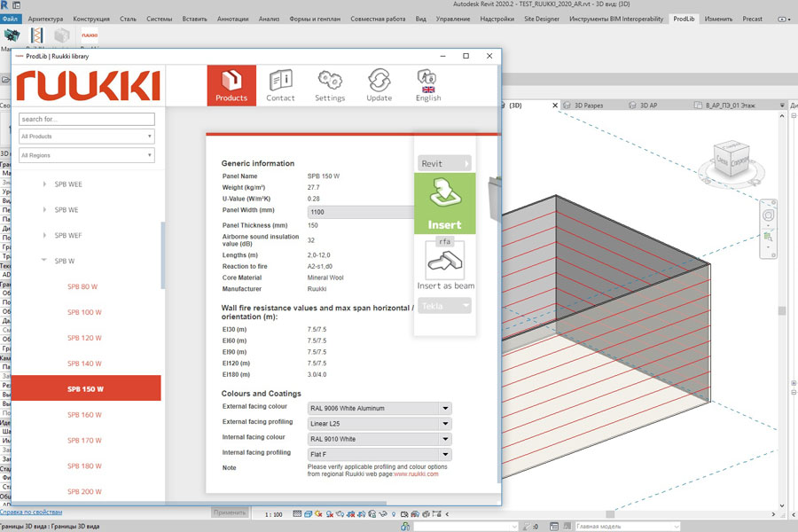This screenshot has width=798, height=532.
Task: Switch to the Site Designer ribbon tab
Action: [542, 19]
